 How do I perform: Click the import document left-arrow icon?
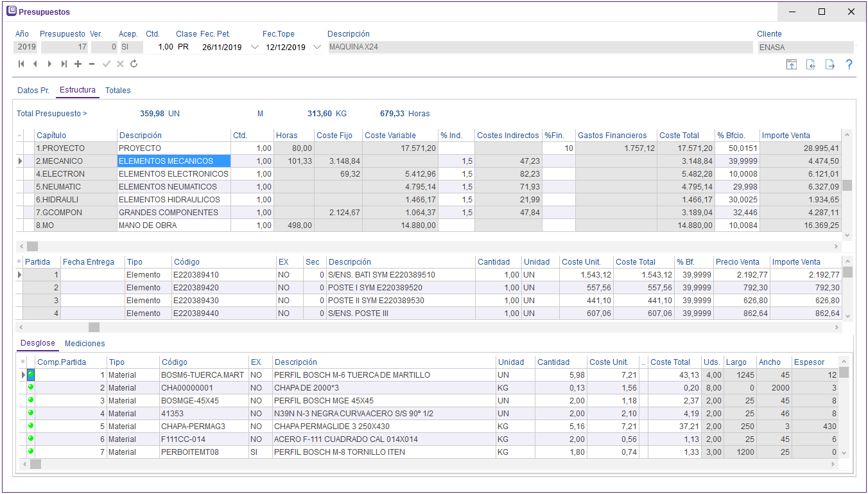811,64
